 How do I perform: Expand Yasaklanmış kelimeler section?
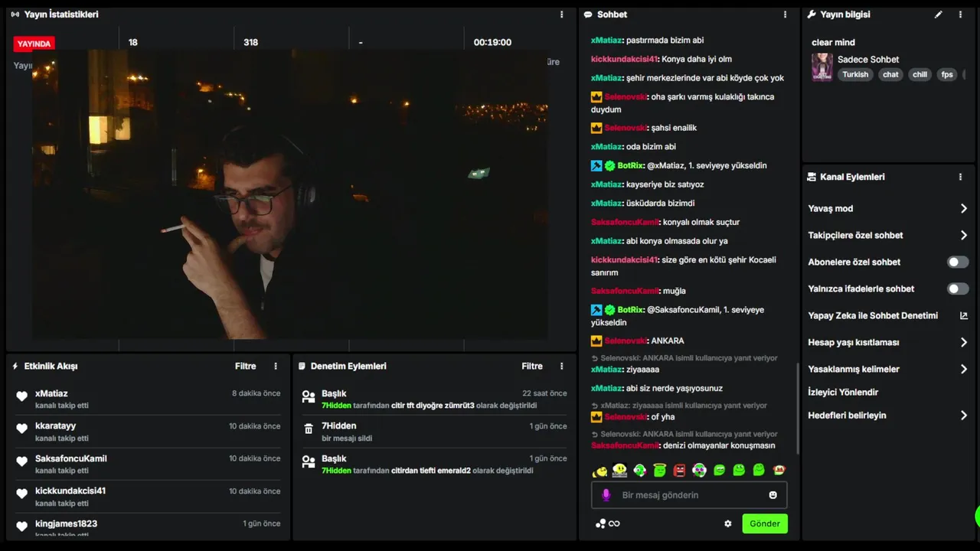[888, 369]
